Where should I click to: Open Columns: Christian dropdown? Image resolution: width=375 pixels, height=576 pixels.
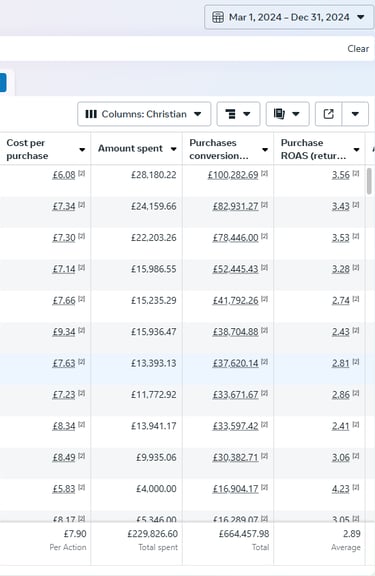point(144,114)
